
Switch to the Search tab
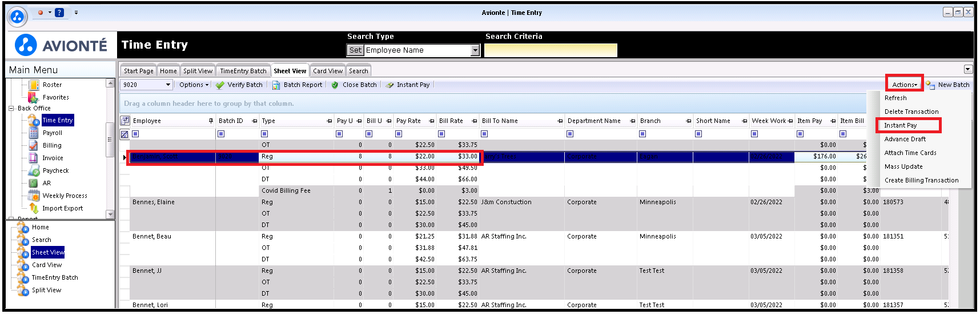[x=359, y=71]
